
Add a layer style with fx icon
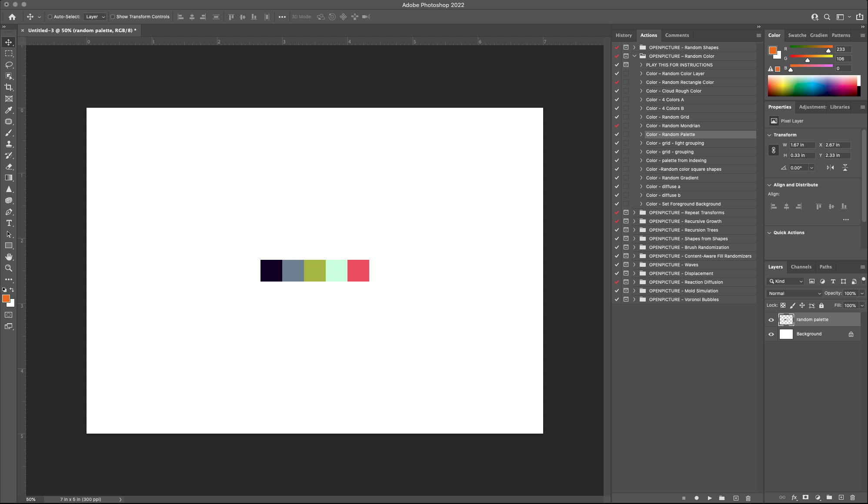pyautogui.click(x=794, y=497)
